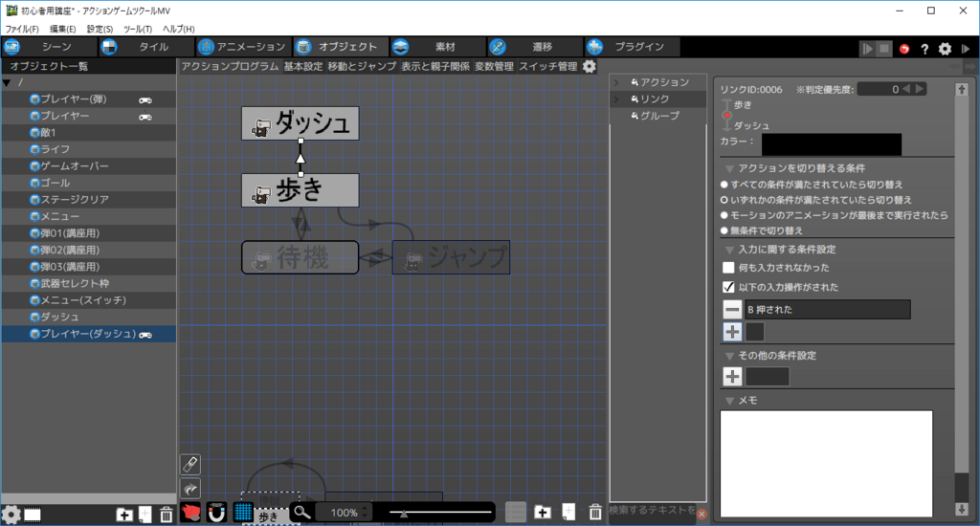Add input condition with plus button

click(x=732, y=332)
